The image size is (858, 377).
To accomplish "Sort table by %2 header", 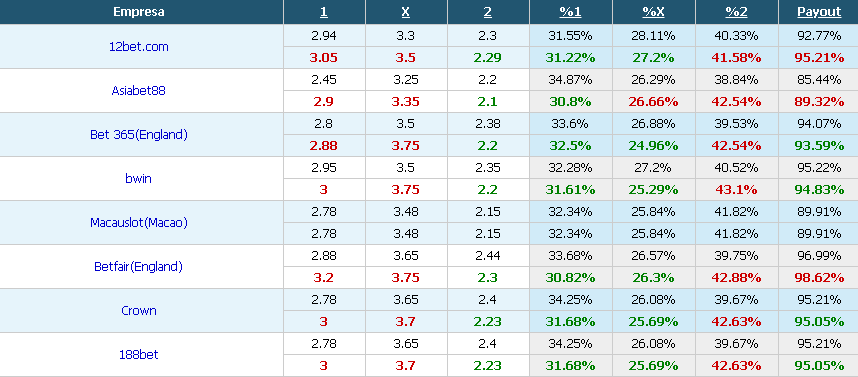I will coord(737,12).
